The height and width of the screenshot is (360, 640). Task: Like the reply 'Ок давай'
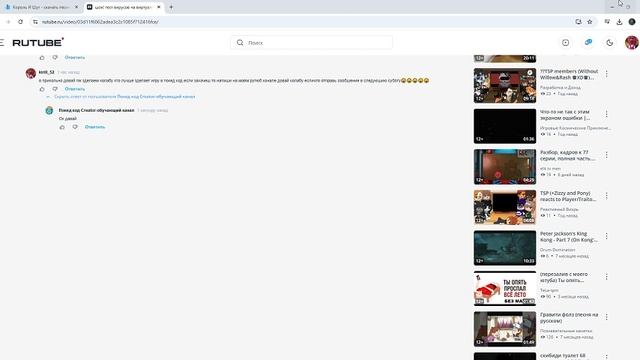[62, 127]
